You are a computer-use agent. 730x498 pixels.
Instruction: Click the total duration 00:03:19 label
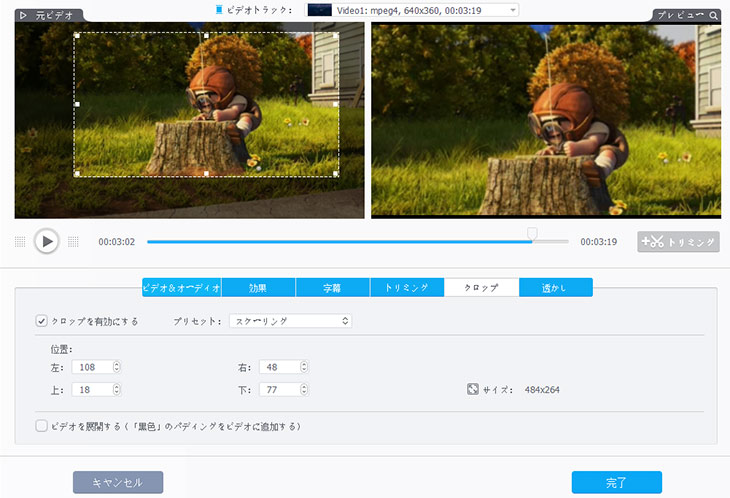click(x=598, y=242)
